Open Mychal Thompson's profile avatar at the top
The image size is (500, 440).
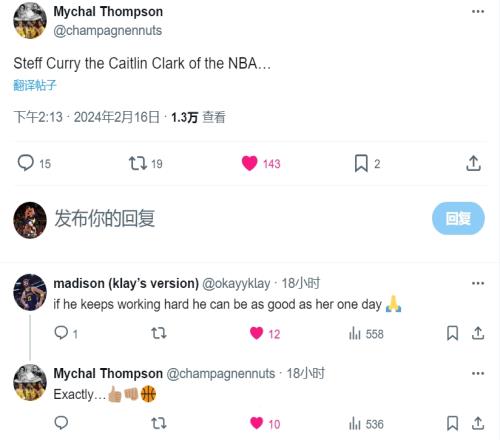pos(30,21)
